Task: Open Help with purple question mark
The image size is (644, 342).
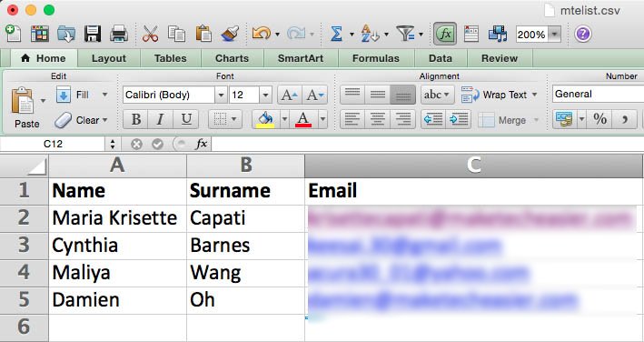Action: (x=583, y=34)
